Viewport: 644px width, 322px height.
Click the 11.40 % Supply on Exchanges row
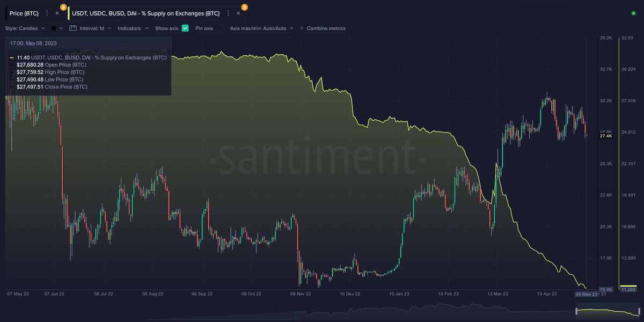(89, 57)
